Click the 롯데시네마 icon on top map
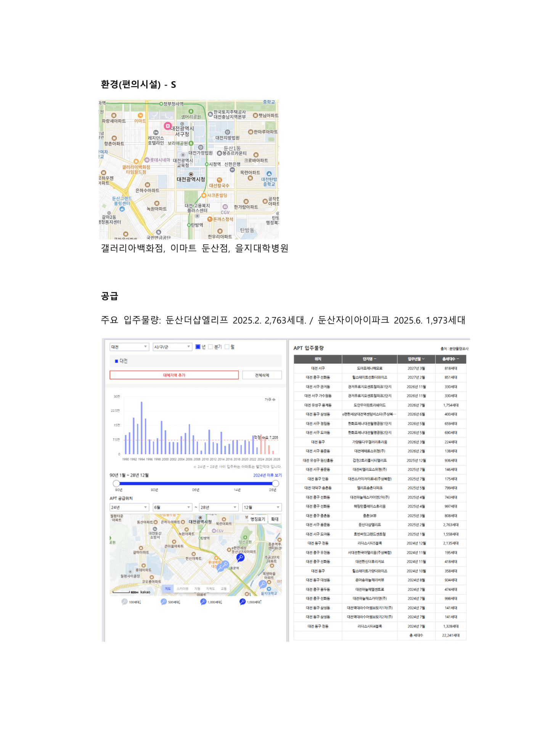The width and height of the screenshot is (535, 756). tap(147, 160)
